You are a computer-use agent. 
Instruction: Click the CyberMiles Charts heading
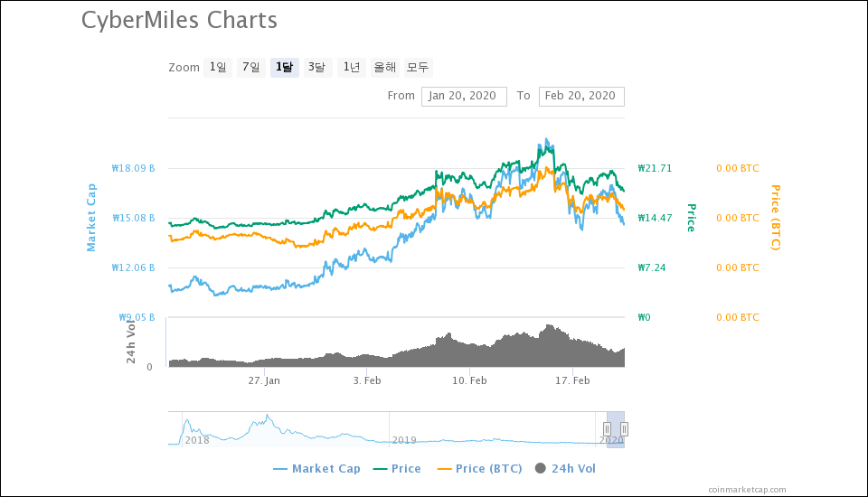point(179,21)
